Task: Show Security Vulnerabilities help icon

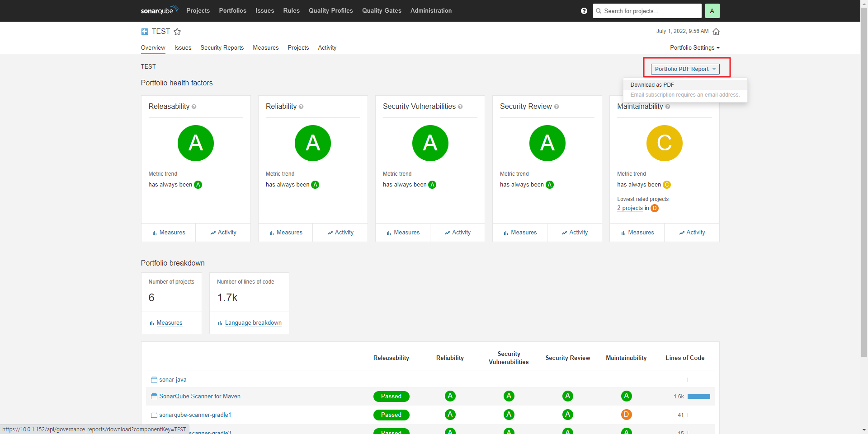Action: pos(460,107)
